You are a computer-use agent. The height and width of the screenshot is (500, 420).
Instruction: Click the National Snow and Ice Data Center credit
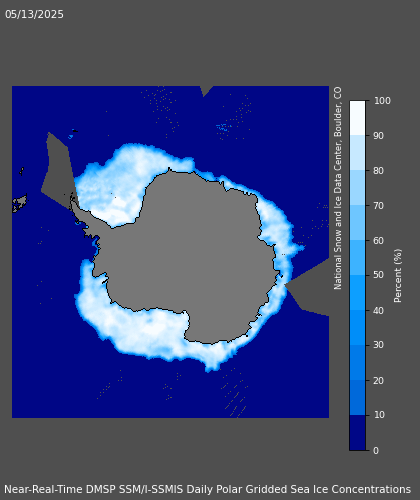click(x=338, y=188)
